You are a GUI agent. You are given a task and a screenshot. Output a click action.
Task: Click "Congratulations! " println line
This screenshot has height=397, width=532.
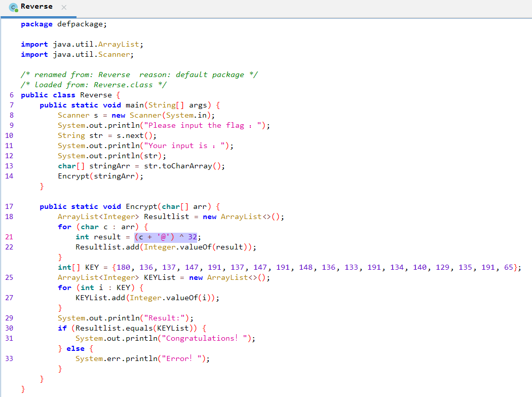(165, 338)
